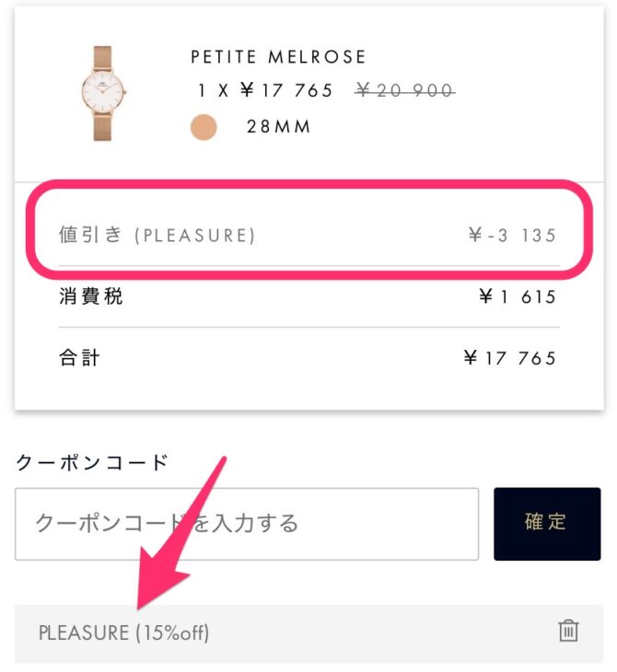This screenshot has height=672, width=617.
Task: Click the struck-through ¥20 900 price
Action: pos(404,90)
